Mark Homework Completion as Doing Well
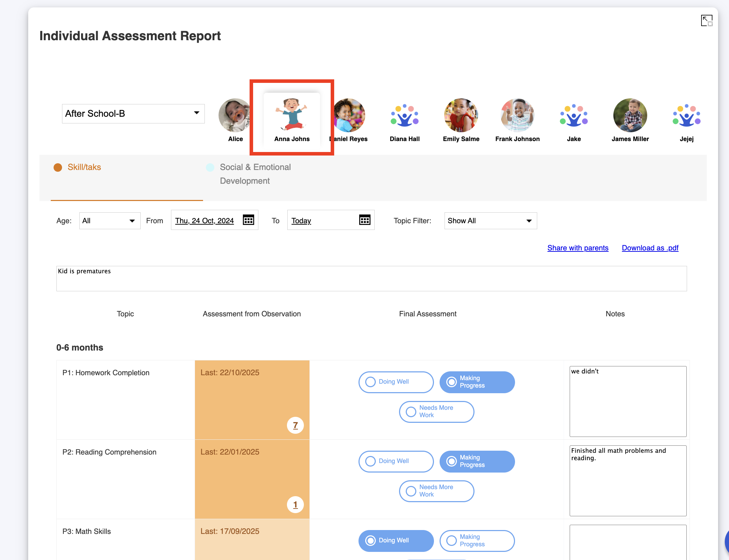Image resolution: width=729 pixels, height=560 pixels. pyautogui.click(x=396, y=382)
